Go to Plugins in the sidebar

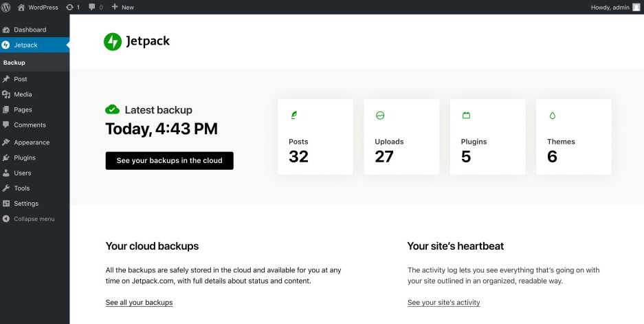click(24, 158)
